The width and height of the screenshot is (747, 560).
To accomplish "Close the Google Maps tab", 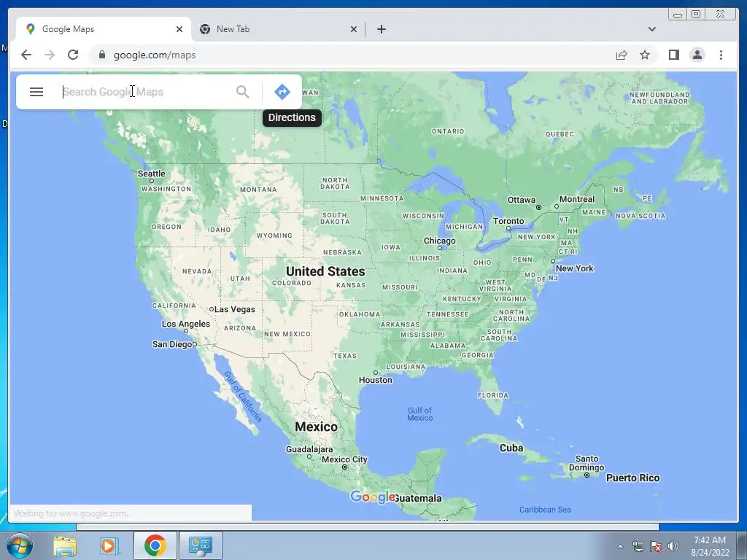I will tap(179, 29).
